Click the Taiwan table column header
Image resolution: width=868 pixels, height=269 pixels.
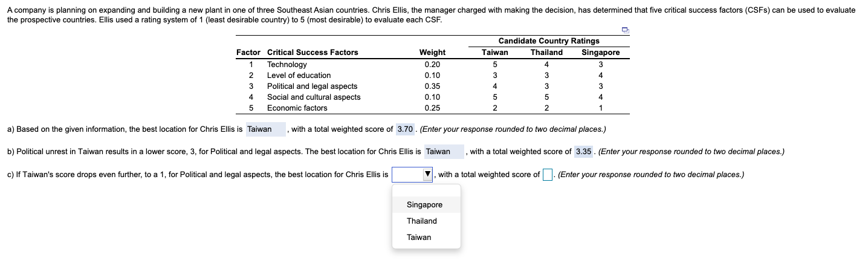tap(495, 53)
